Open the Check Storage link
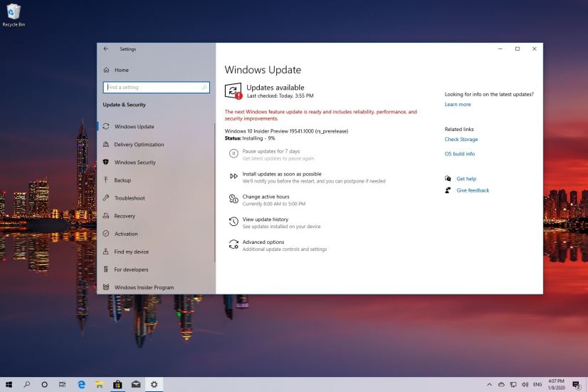Image resolution: width=588 pixels, height=392 pixels. [461, 139]
